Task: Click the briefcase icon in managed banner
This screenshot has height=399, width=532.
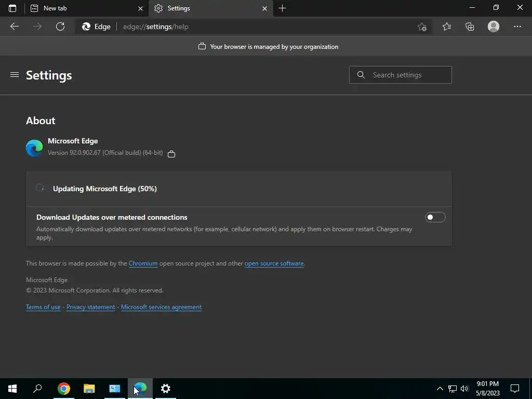Action: click(202, 46)
